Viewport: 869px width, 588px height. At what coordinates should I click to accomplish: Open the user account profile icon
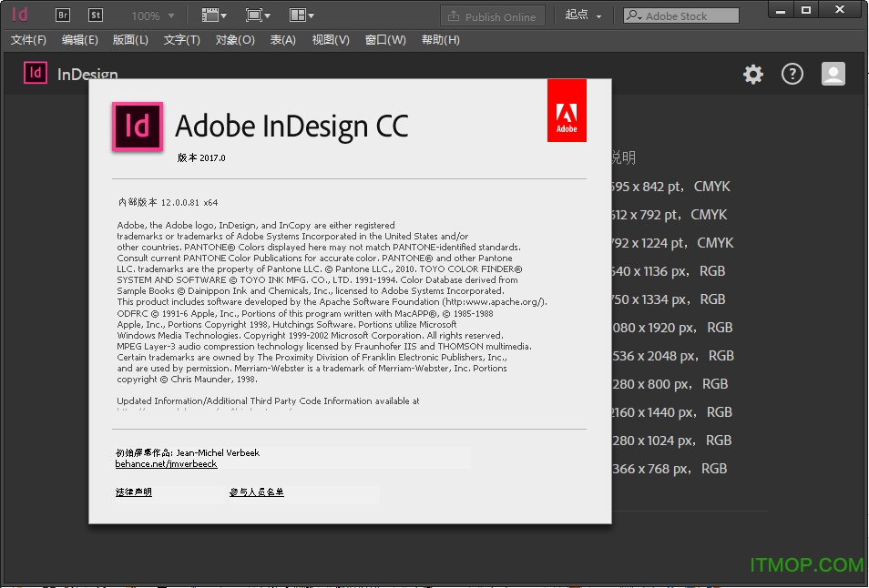click(x=833, y=74)
